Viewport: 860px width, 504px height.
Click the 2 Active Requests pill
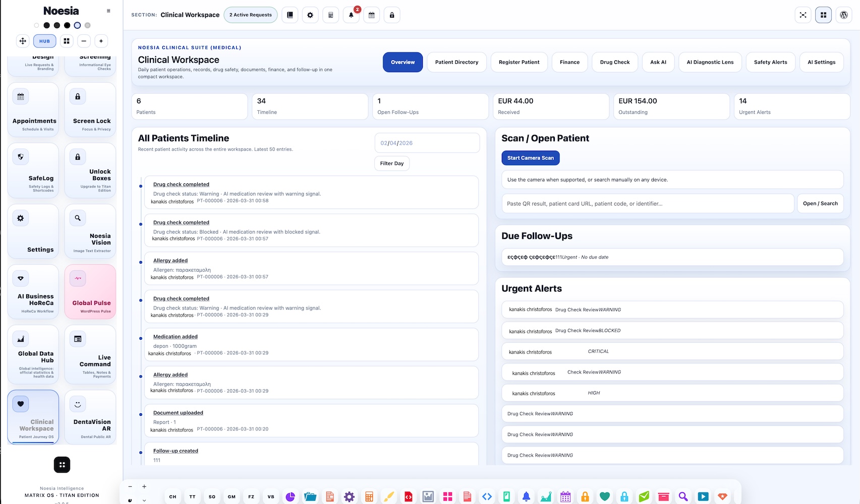(251, 15)
